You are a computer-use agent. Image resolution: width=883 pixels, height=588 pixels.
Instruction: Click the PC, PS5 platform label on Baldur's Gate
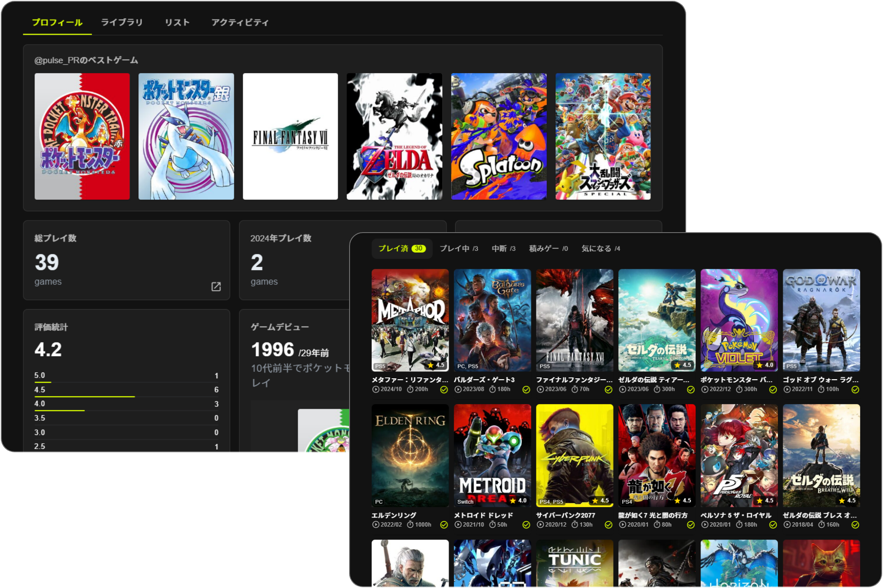[468, 366]
